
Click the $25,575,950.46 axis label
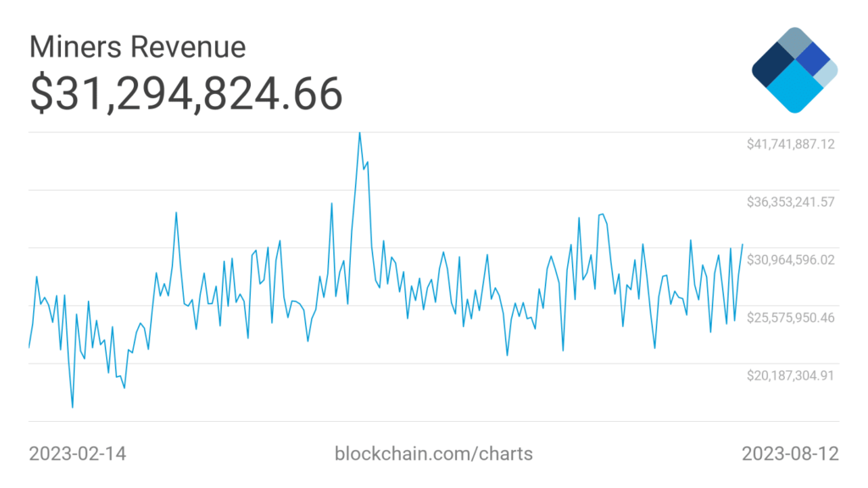(791, 318)
